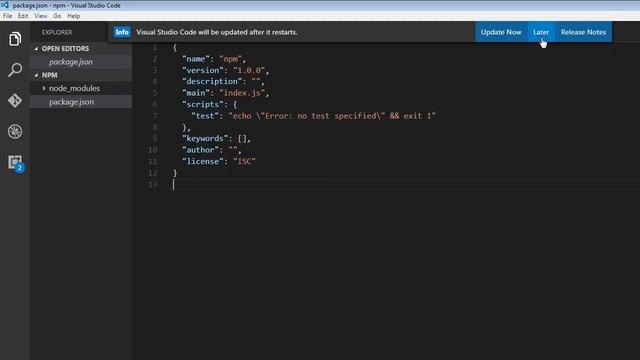Screen dimensions: 640x360
Task: Click the "description" line in editor
Action: coord(223,82)
